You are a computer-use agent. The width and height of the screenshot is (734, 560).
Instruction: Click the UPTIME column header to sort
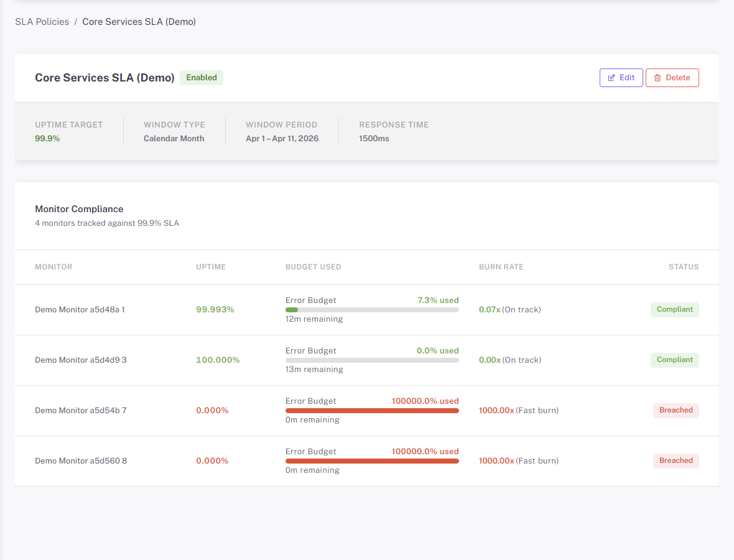click(211, 266)
